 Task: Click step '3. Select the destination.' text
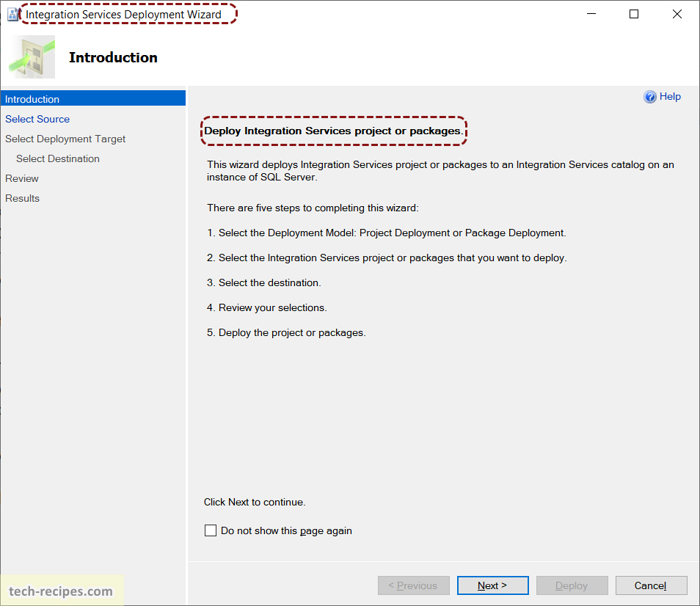tap(264, 282)
